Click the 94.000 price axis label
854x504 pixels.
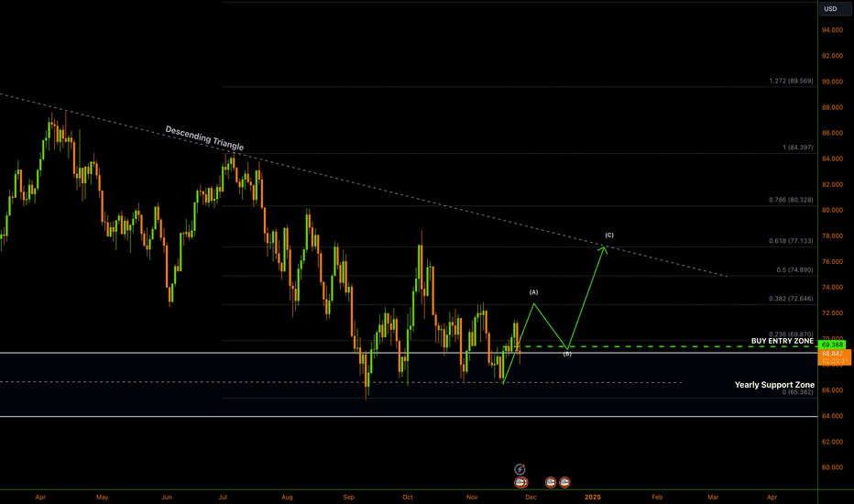click(x=832, y=30)
